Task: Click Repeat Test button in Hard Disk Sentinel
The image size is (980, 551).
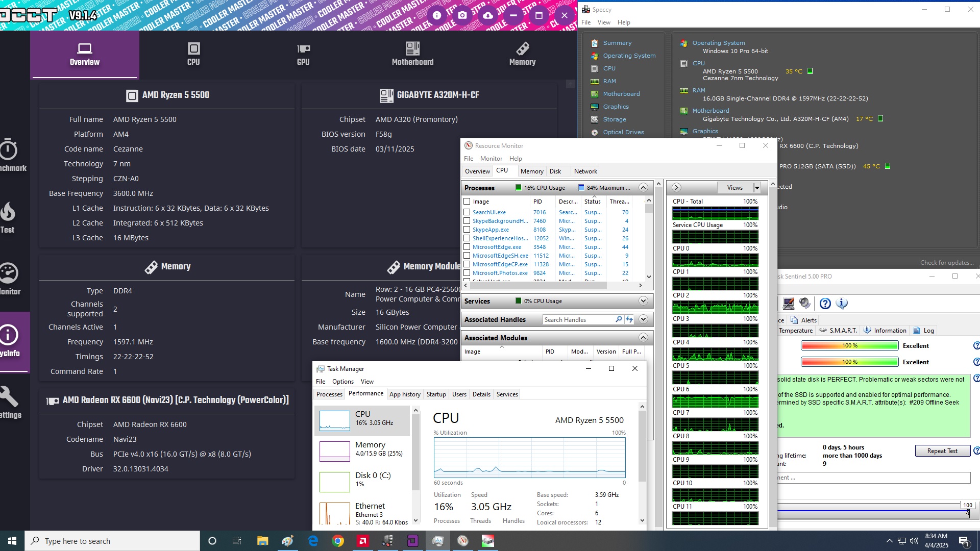Action: pyautogui.click(x=942, y=451)
